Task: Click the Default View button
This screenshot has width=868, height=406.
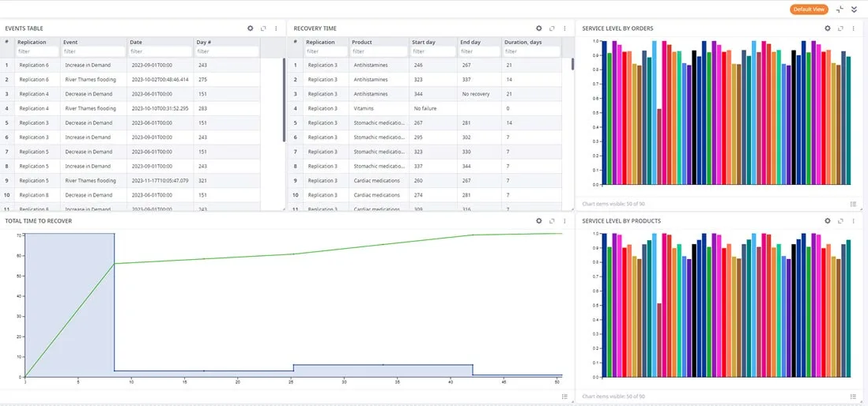Action: coord(809,9)
